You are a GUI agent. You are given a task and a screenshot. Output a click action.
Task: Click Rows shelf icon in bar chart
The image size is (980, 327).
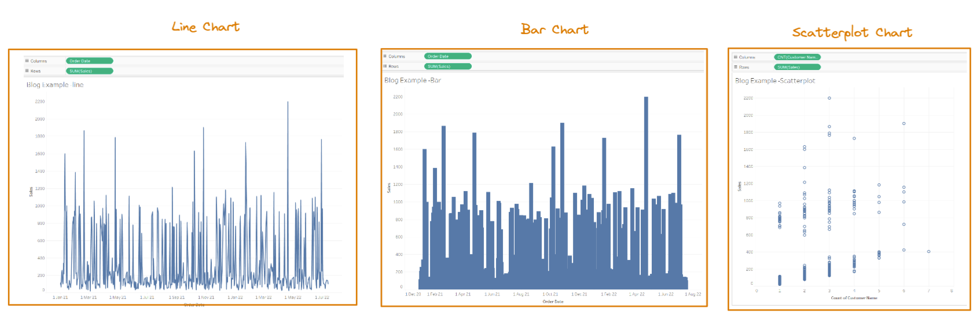pos(385,66)
